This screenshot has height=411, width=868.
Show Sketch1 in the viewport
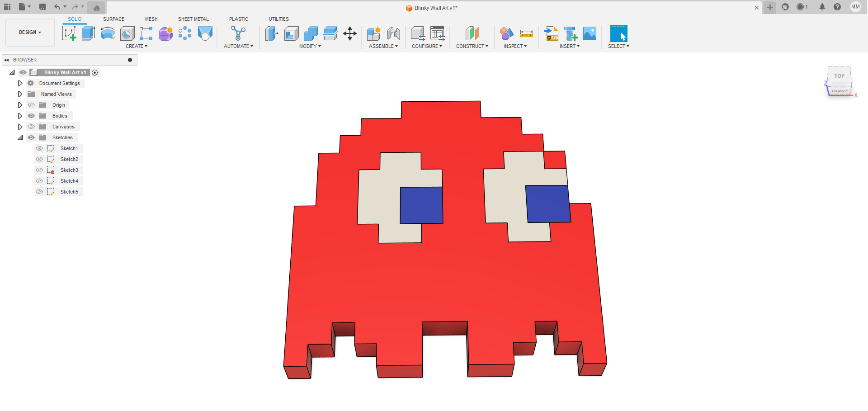(39, 148)
